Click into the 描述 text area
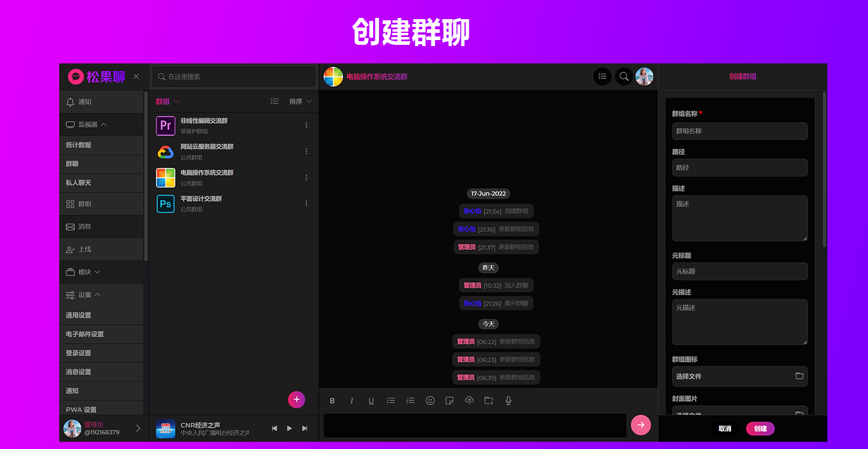868x449 pixels. pos(739,218)
